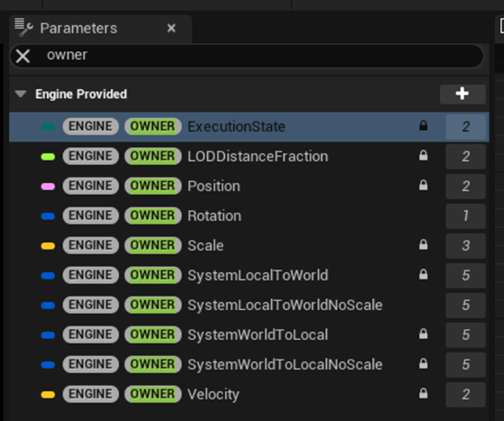The height and width of the screenshot is (421, 504).
Task: Click reference count 5 for SystemWorldToLocalNoScale
Action: click(x=465, y=364)
